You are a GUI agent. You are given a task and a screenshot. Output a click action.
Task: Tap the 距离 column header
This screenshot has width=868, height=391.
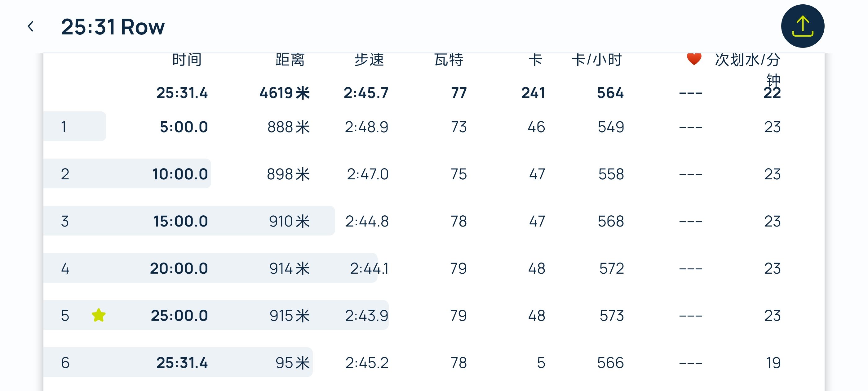coord(290,60)
